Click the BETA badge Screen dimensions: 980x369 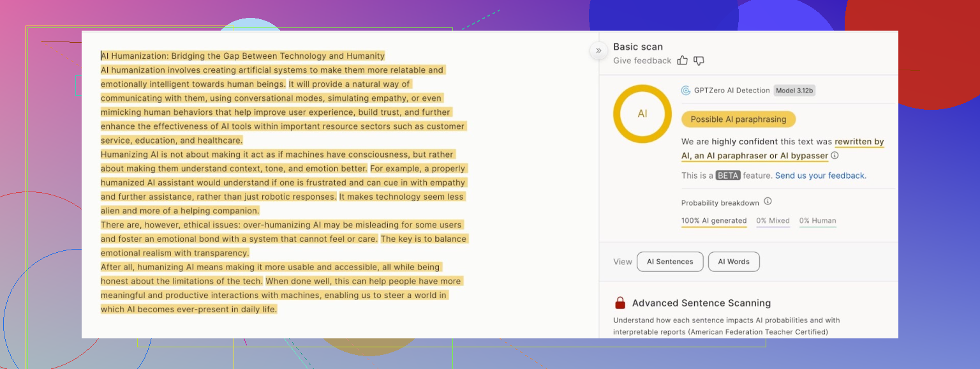(727, 176)
